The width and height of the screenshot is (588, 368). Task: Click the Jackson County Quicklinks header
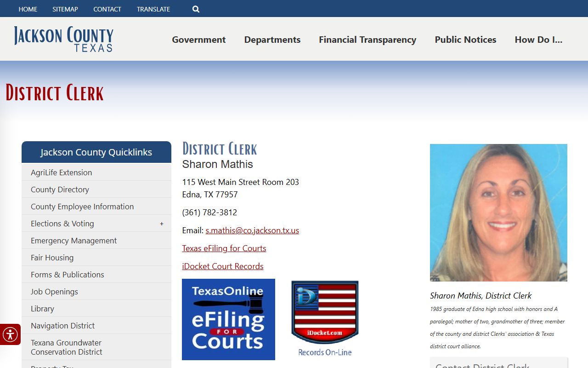click(96, 152)
